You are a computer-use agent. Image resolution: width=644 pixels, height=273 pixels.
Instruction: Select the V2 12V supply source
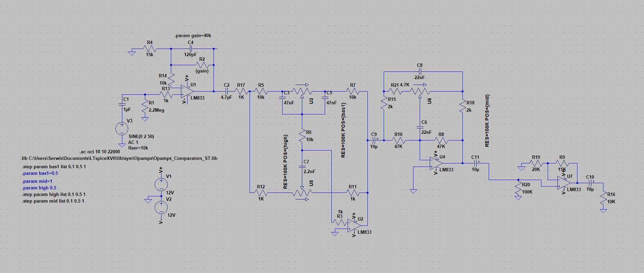pyautogui.click(x=161, y=207)
